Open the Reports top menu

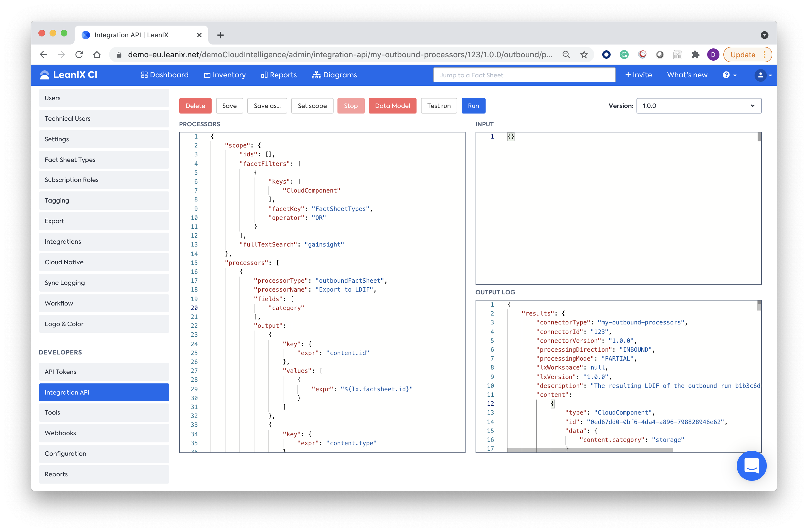279,75
